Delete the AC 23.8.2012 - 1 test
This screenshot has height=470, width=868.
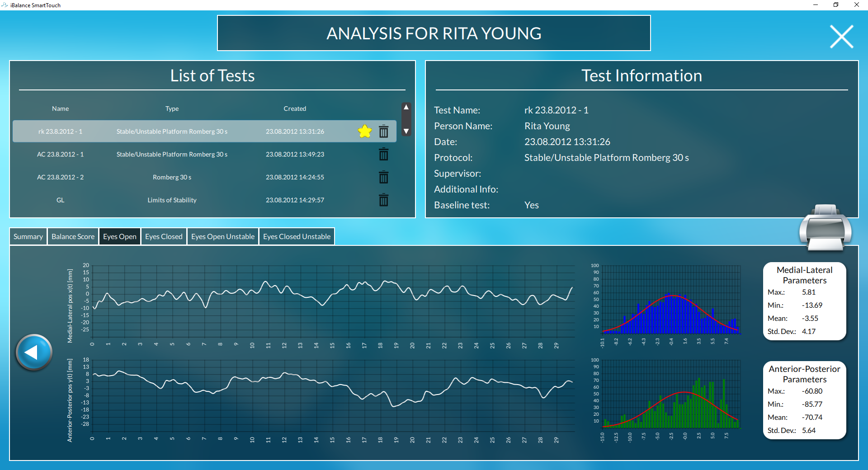(x=383, y=154)
